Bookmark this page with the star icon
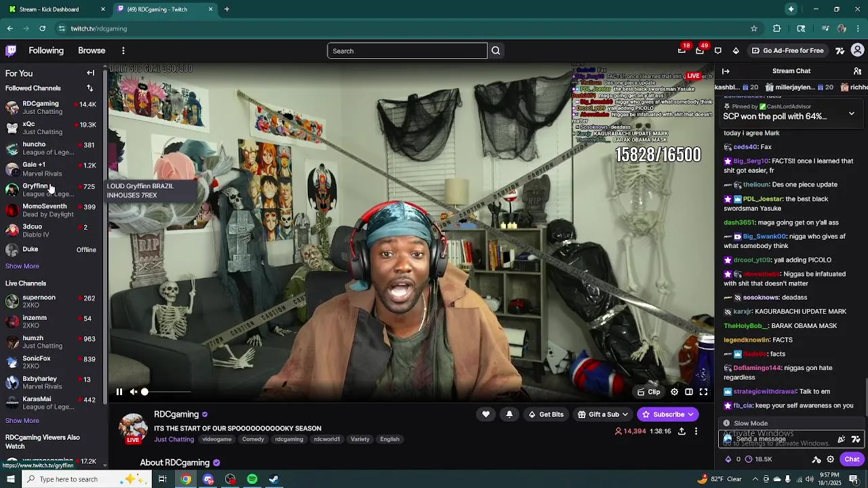This screenshot has height=488, width=868. click(x=754, y=28)
